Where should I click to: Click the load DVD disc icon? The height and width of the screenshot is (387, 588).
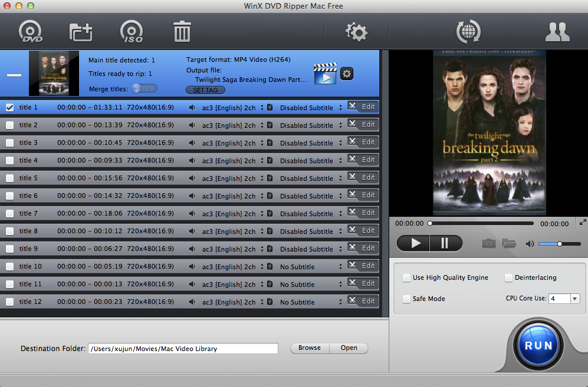click(30, 32)
